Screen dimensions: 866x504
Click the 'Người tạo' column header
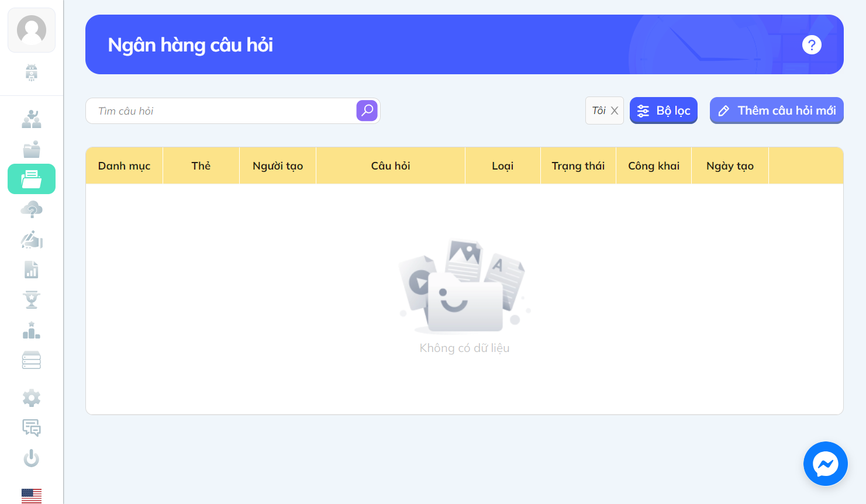[278, 166]
